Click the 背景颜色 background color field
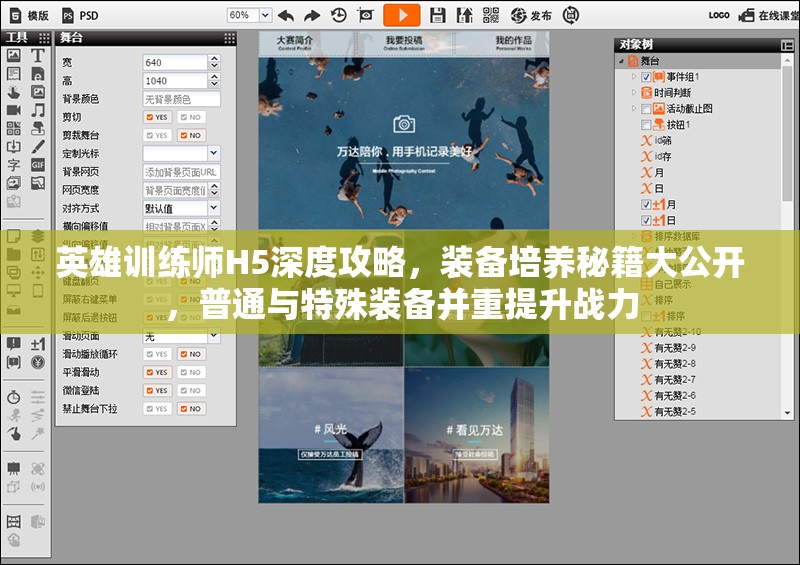 (182, 99)
